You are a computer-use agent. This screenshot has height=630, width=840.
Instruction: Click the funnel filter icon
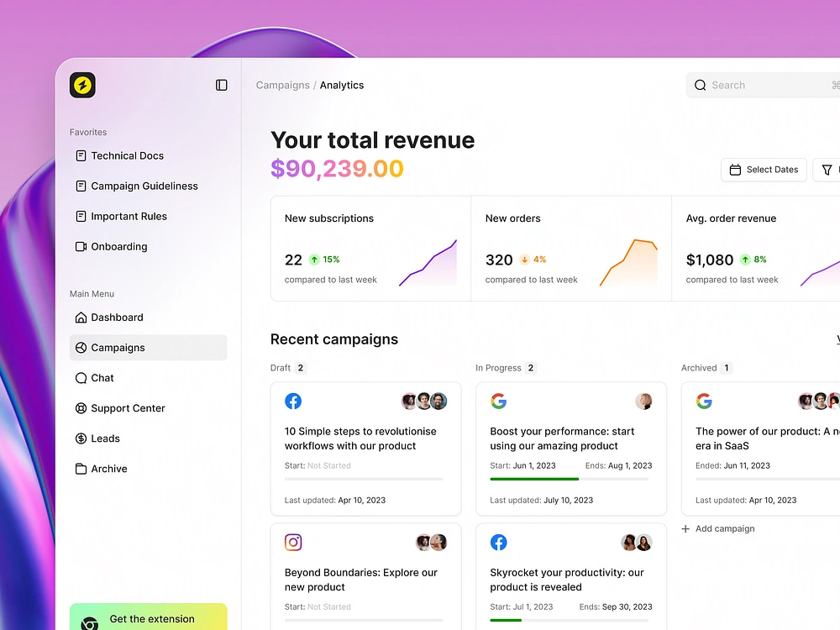pos(827,170)
